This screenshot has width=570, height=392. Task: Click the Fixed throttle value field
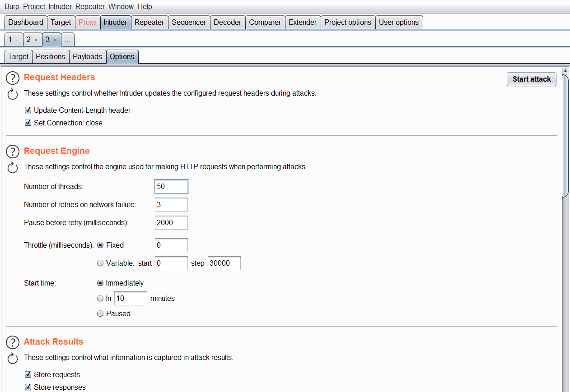click(171, 245)
